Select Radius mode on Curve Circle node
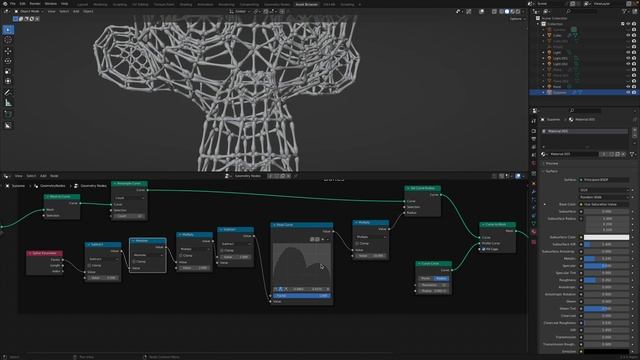Image resolution: width=640 pixels, height=360 pixels. coord(441,278)
